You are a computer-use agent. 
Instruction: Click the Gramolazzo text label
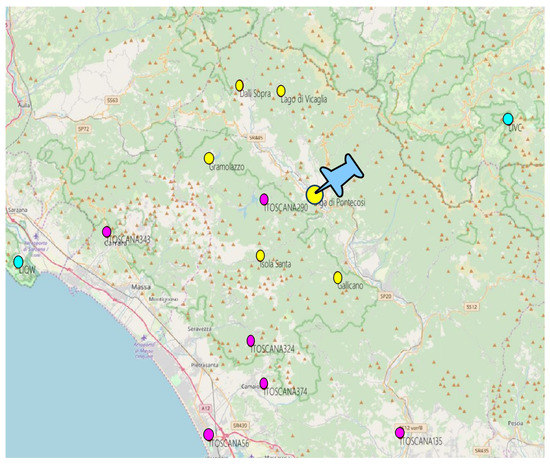click(x=227, y=167)
